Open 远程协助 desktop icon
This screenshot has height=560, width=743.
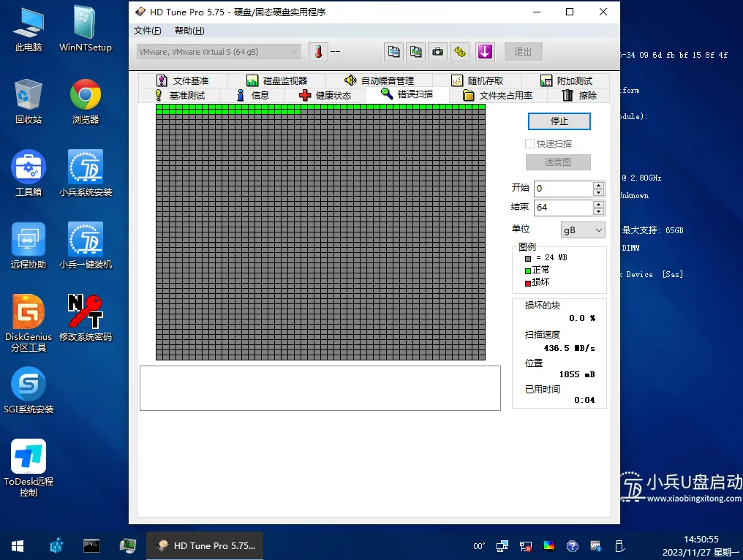(29, 246)
